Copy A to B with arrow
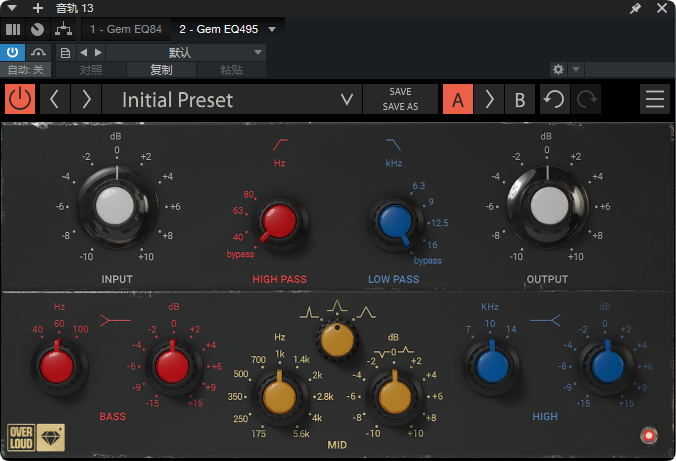Image resolution: width=676 pixels, height=461 pixels. (x=489, y=99)
